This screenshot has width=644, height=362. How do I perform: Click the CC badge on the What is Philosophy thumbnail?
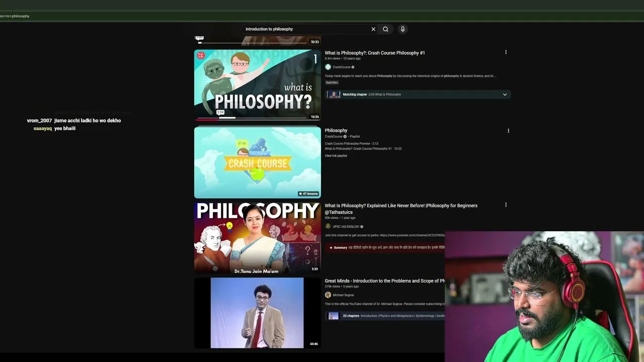click(x=201, y=55)
